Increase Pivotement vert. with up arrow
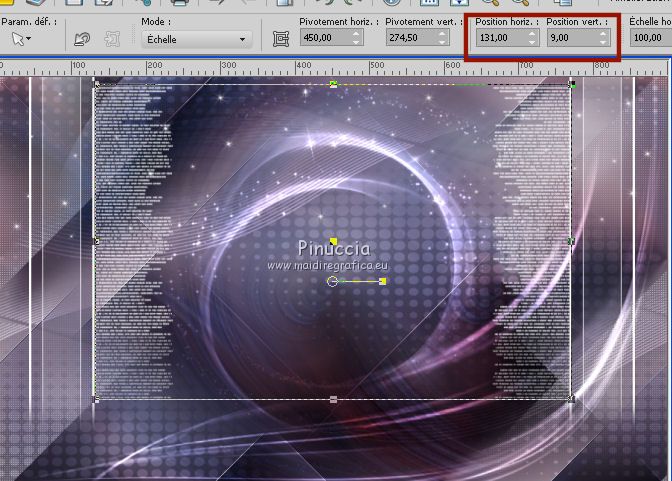 443,34
